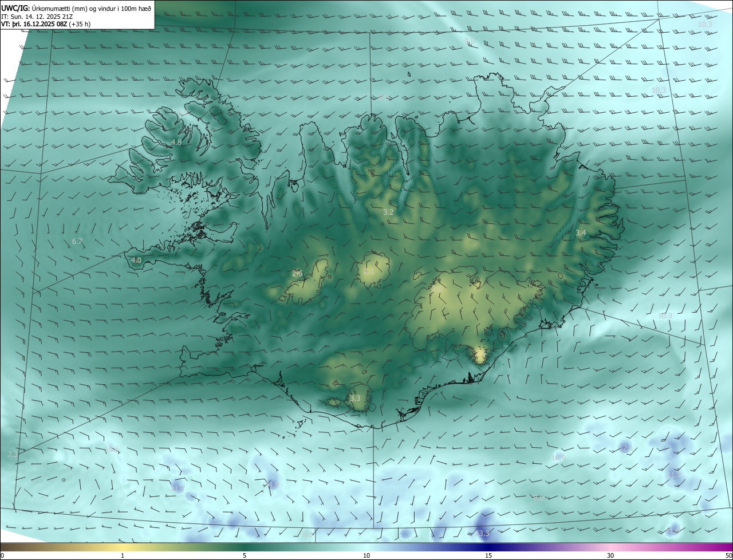
Task: Click the 0 tick on the color scale
Action: point(2,555)
